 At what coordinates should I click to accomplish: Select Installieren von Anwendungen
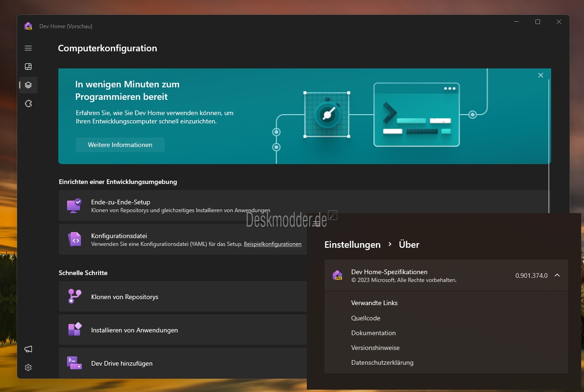pyautogui.click(x=183, y=330)
